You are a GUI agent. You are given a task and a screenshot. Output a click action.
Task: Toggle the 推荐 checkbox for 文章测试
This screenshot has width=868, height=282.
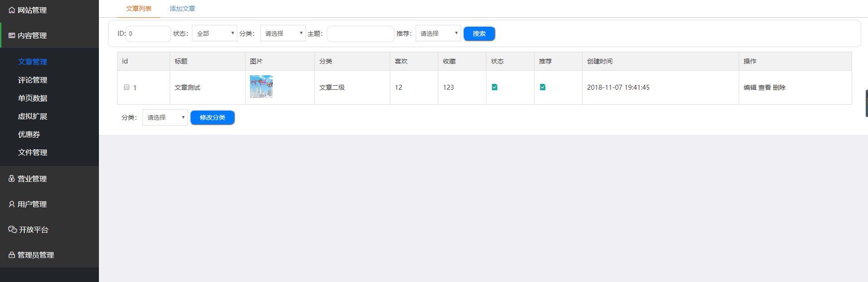[543, 87]
